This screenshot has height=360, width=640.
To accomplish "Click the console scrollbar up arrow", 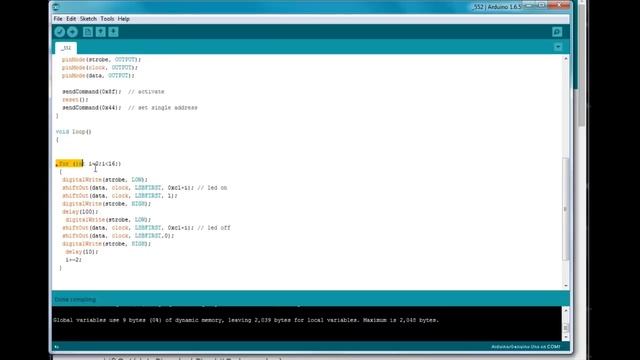I will click(566, 311).
